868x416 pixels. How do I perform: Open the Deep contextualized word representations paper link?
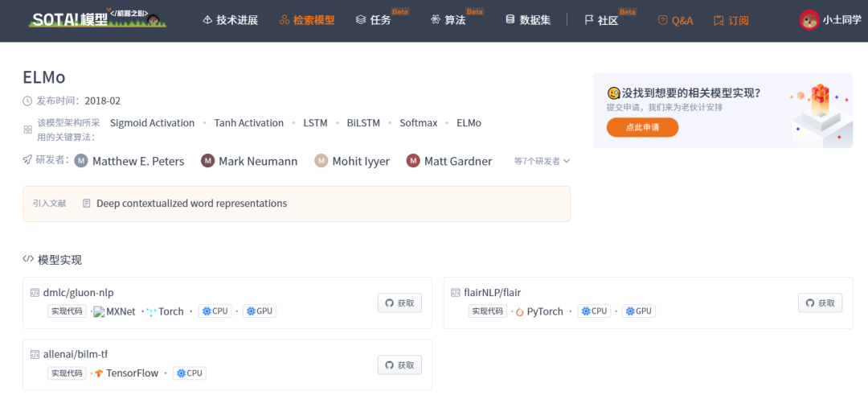[x=191, y=204]
